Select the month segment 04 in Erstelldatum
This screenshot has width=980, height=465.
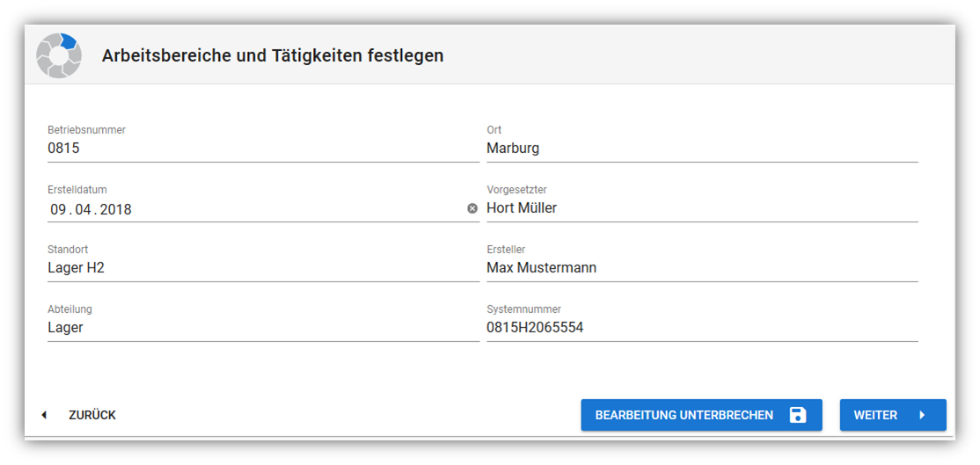[84, 209]
